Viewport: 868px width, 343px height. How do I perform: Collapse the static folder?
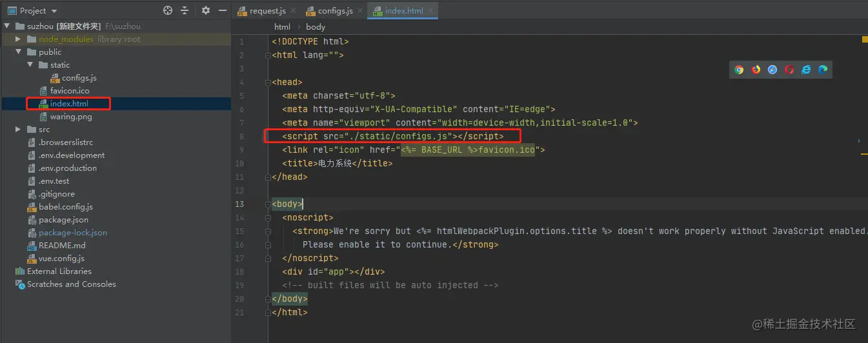pos(30,65)
